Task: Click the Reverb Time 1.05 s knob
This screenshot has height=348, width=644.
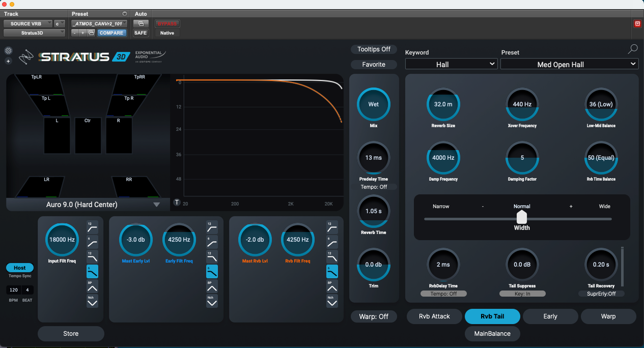Action: [x=374, y=211]
